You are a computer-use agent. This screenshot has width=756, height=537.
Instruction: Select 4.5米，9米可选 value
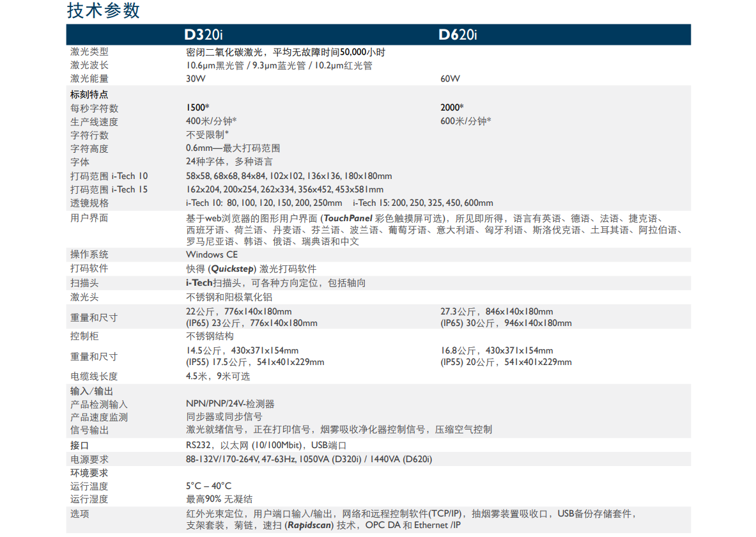click(218, 377)
